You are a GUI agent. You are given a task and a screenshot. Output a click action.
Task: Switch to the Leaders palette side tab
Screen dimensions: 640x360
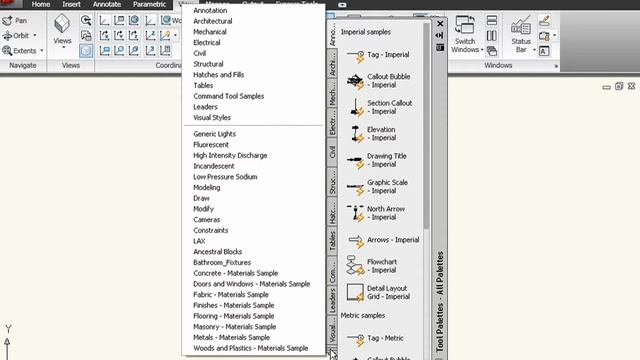pos(332,300)
